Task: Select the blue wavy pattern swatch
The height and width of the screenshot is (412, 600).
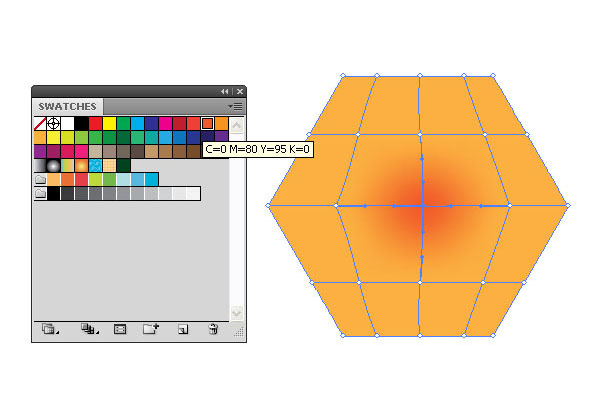Action: 95,165
